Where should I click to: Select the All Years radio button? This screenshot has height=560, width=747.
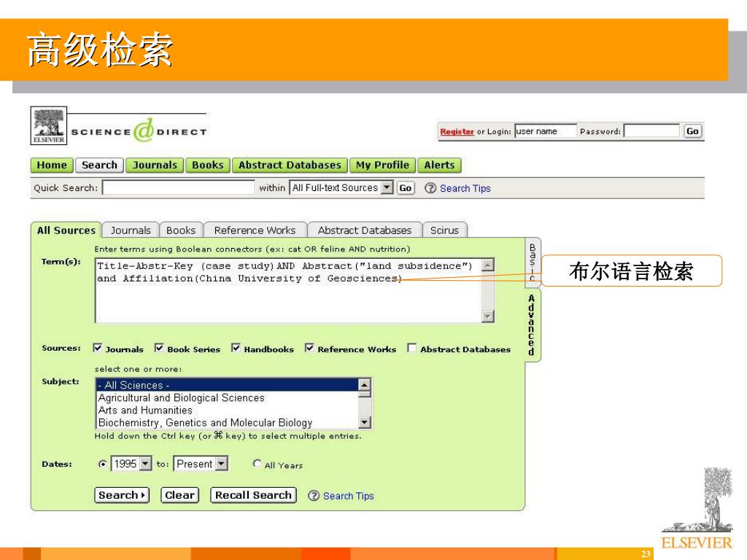click(x=257, y=463)
